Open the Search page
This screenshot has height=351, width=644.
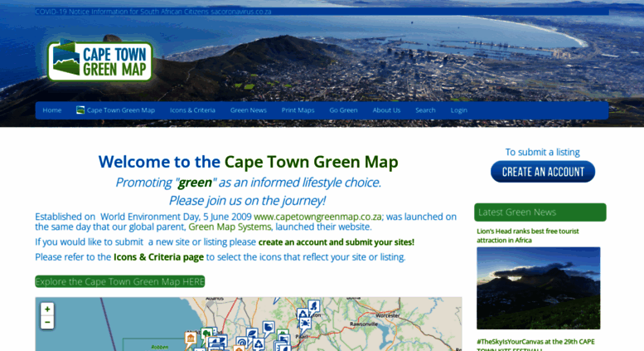[x=425, y=110]
